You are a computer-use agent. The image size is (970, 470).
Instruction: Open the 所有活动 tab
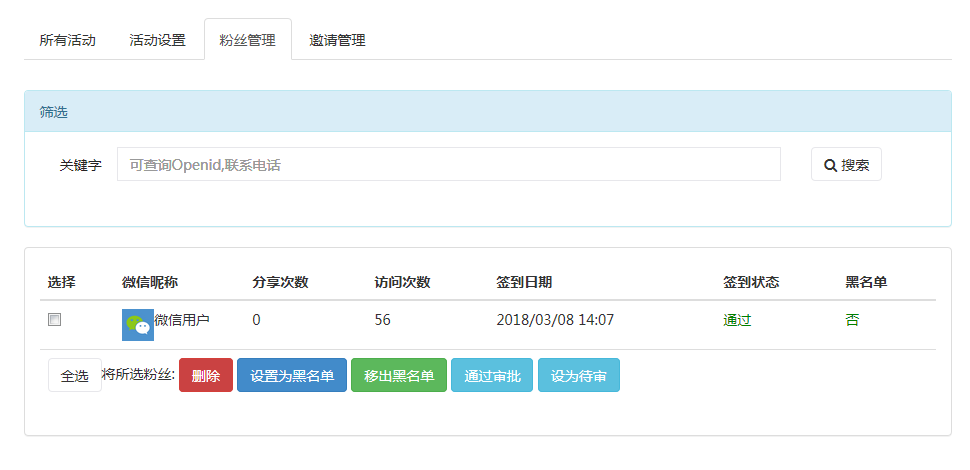67,41
